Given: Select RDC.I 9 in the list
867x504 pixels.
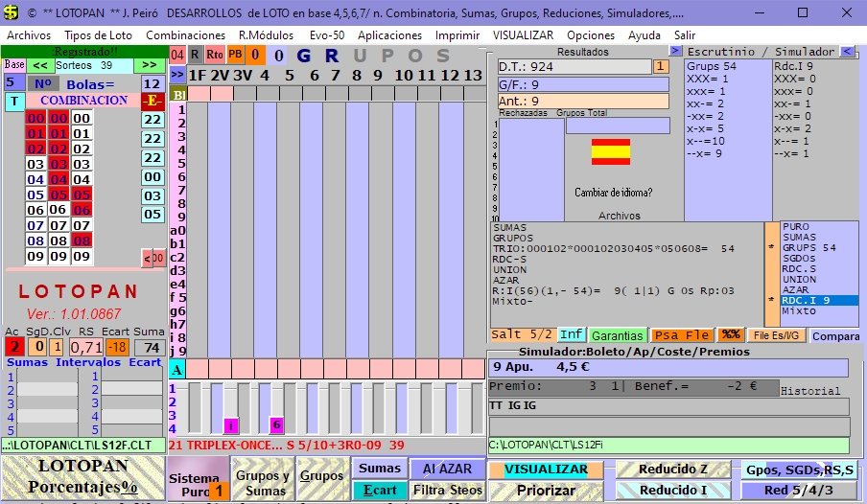Looking at the screenshot, I should point(819,301).
